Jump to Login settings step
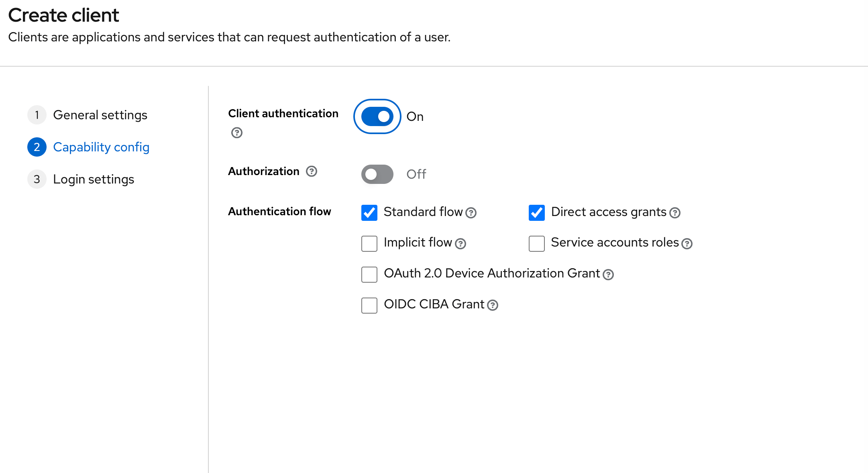Viewport: 868px width, 473px height. coord(94,179)
